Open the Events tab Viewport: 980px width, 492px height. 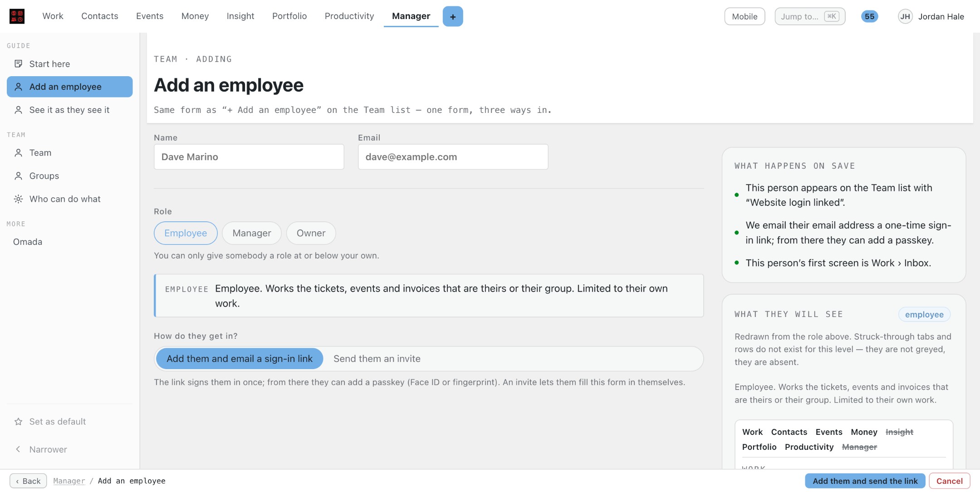[150, 16]
